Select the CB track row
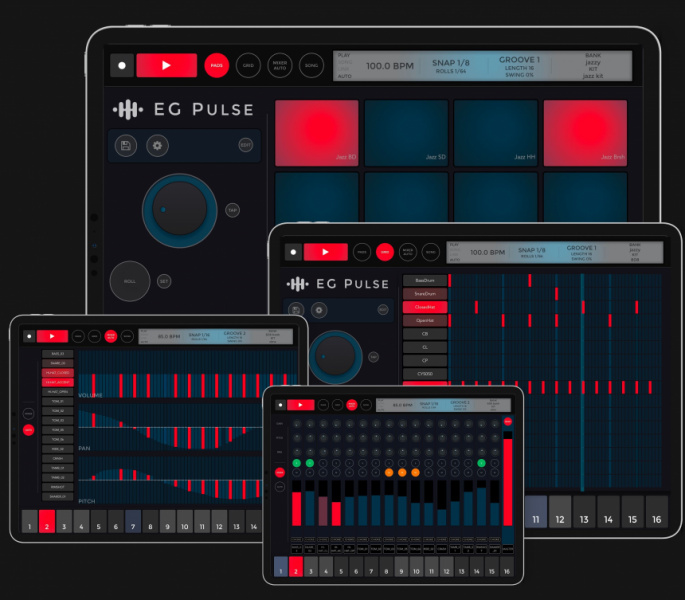The height and width of the screenshot is (600, 685). tap(425, 334)
